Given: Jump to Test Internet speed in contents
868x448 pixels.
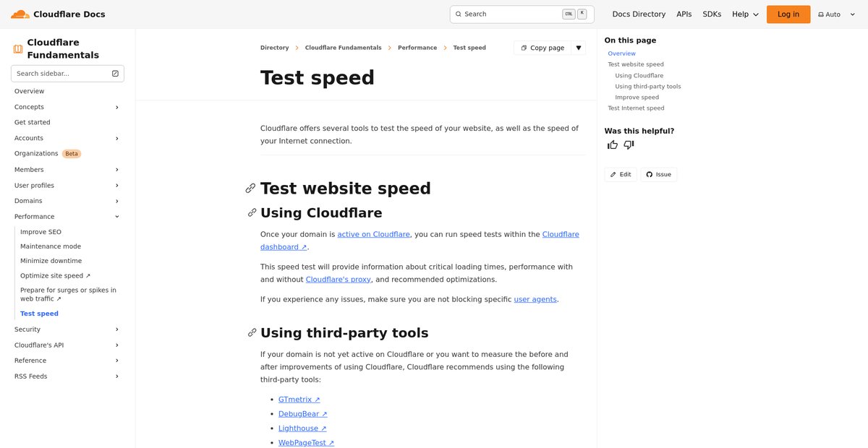Looking at the screenshot, I should tap(636, 108).
